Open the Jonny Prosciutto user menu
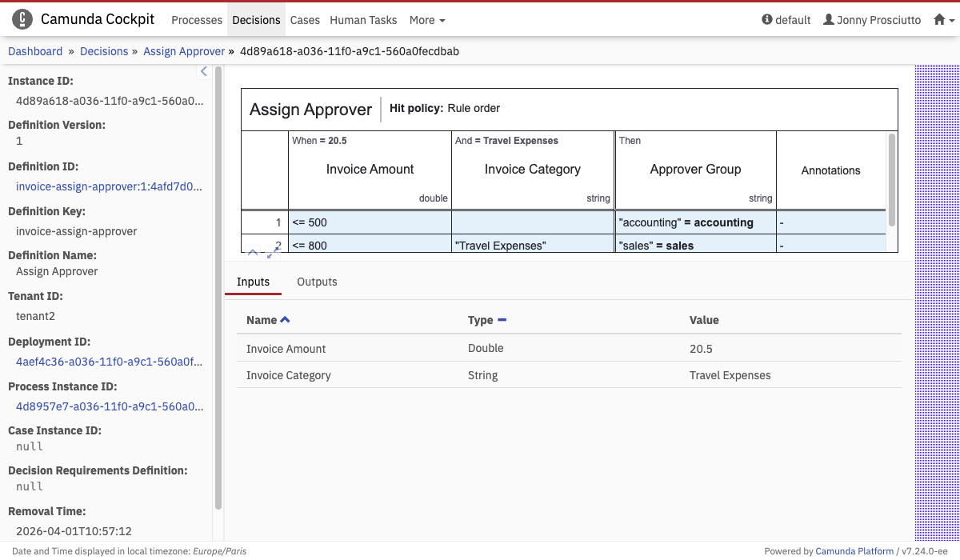The image size is (960, 560). coord(872,20)
